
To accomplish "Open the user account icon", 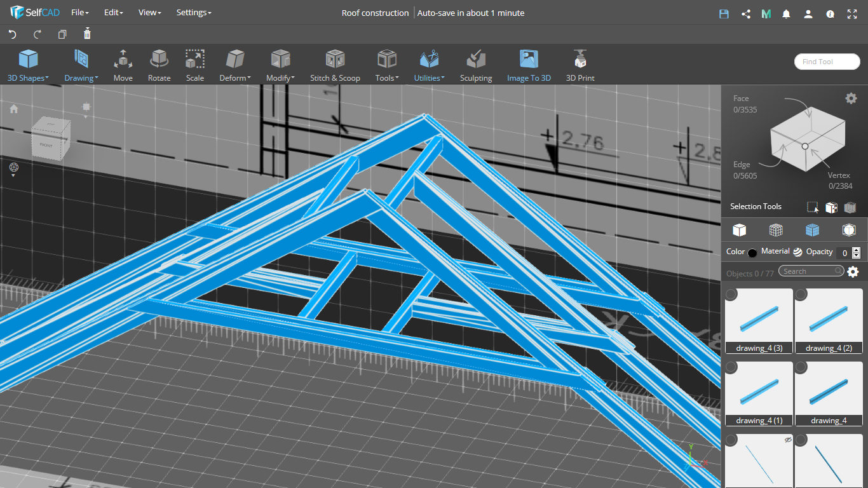I will pyautogui.click(x=808, y=13).
